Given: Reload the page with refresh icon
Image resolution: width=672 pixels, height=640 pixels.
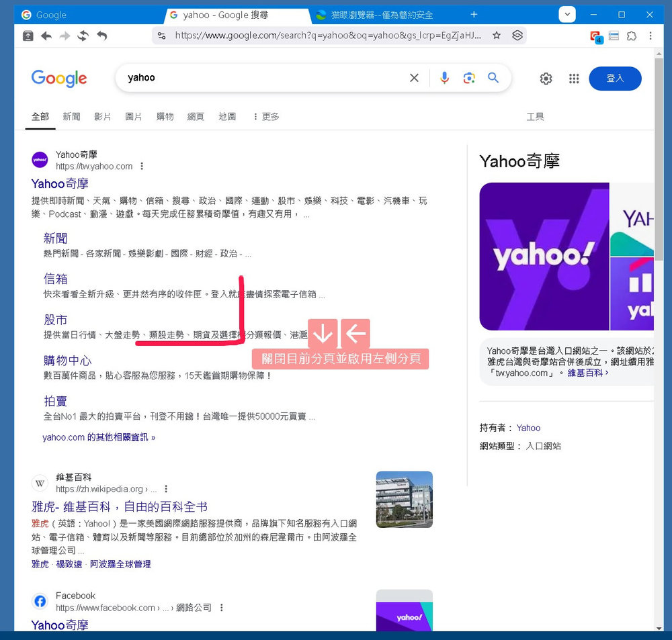Looking at the screenshot, I should coord(83,36).
